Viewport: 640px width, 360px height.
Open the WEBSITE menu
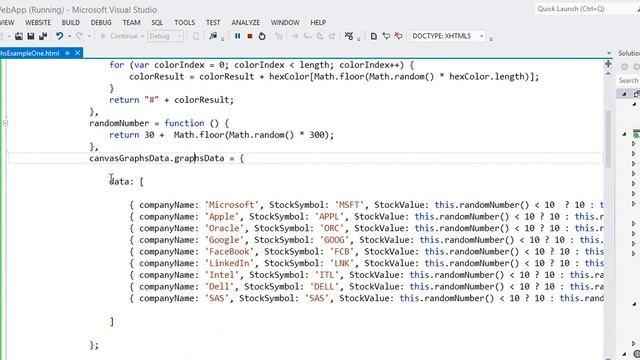point(38,22)
